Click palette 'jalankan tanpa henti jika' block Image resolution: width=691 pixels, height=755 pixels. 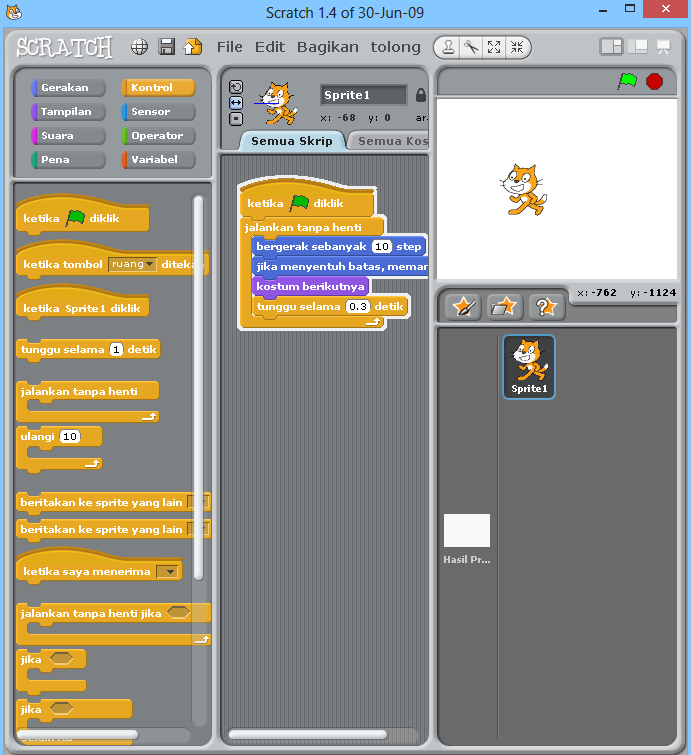tap(113, 624)
